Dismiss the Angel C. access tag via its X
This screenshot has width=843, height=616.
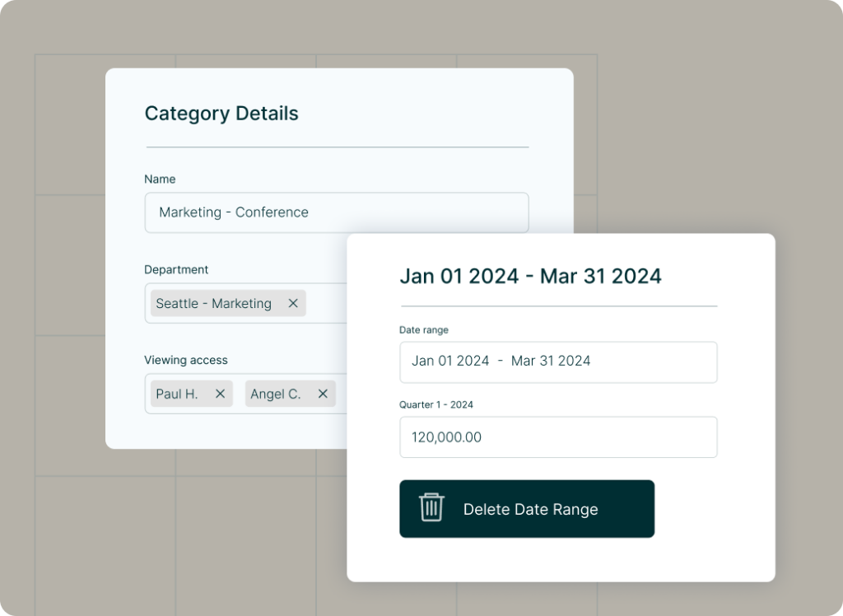click(322, 394)
